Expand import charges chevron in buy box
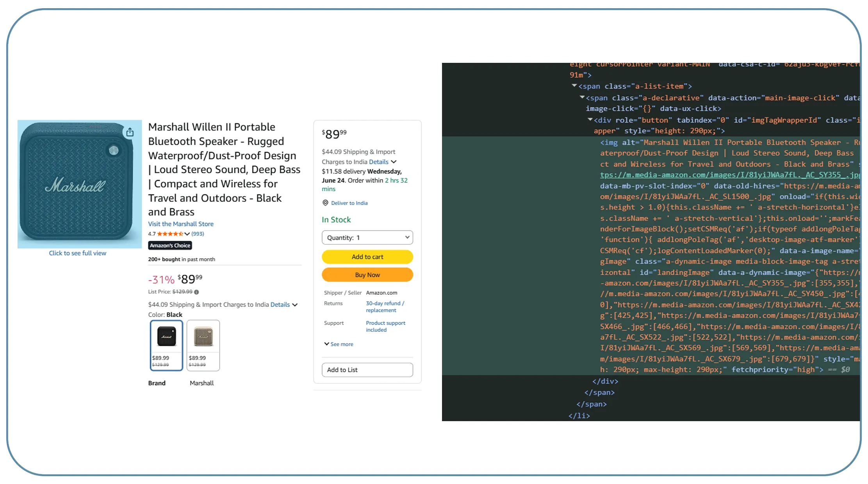 click(x=394, y=162)
